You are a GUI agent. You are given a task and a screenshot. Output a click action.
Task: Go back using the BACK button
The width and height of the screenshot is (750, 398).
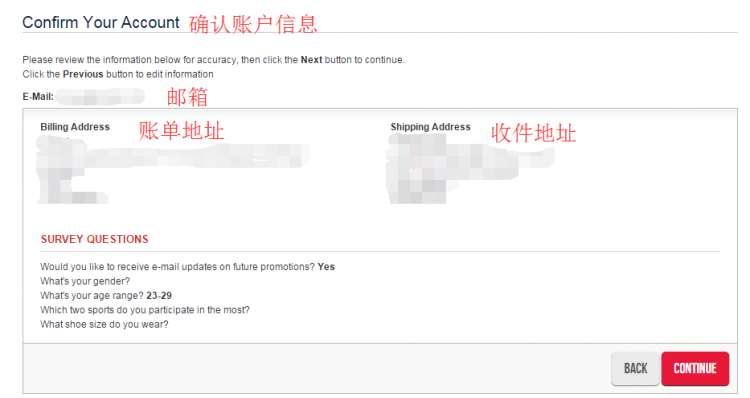click(635, 368)
